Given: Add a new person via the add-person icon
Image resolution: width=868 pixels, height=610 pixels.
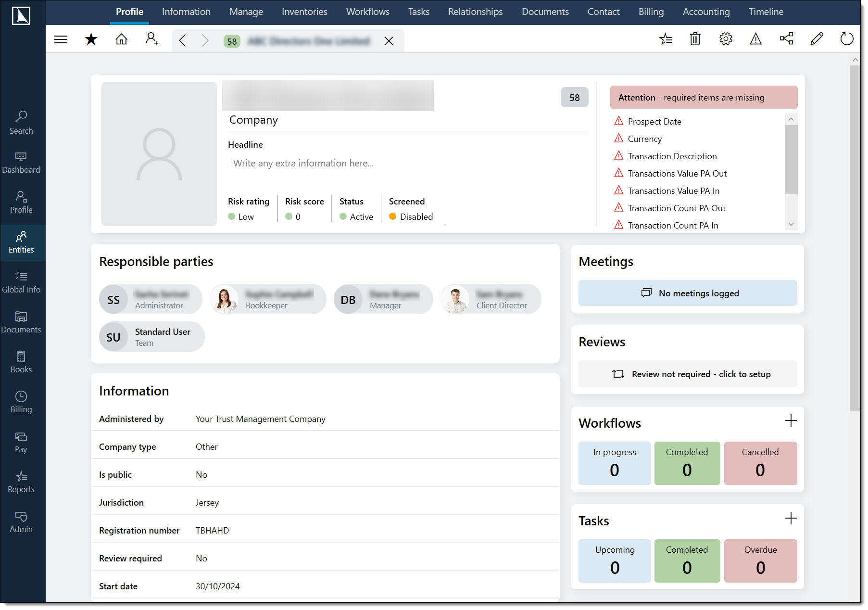Looking at the screenshot, I should [152, 39].
